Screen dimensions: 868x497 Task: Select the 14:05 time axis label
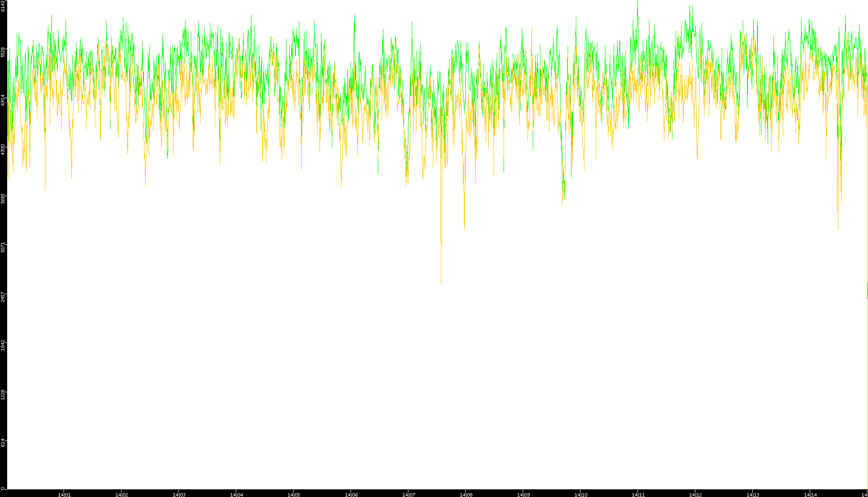click(x=294, y=495)
